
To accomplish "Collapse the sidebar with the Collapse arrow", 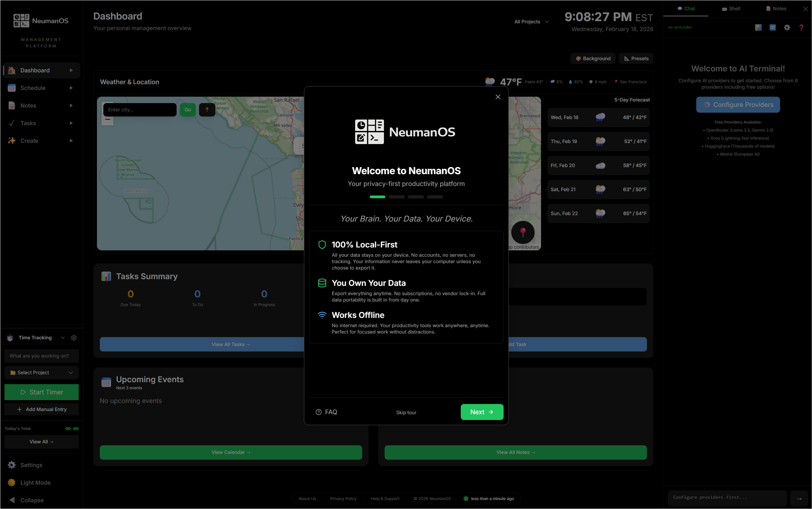I will point(12,500).
